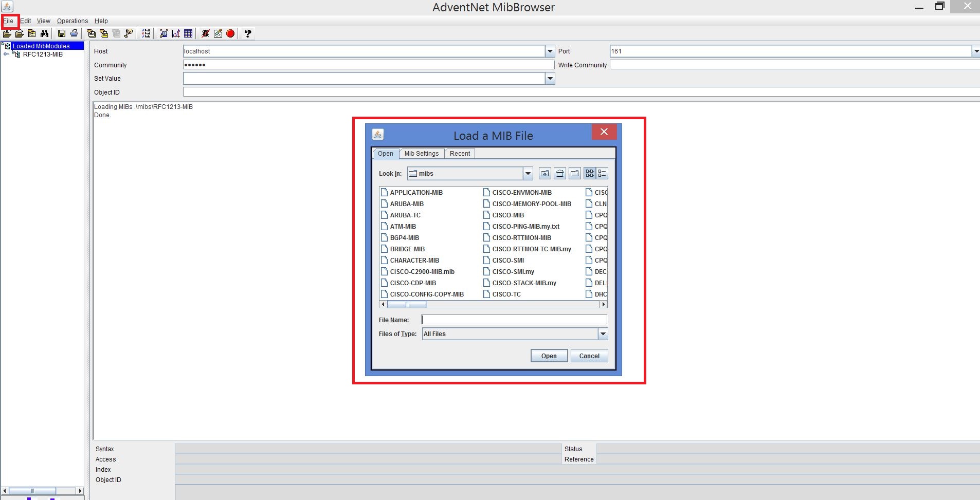980x500 pixels.
Task: Switch the file dialog to List view
Action: click(x=590, y=174)
